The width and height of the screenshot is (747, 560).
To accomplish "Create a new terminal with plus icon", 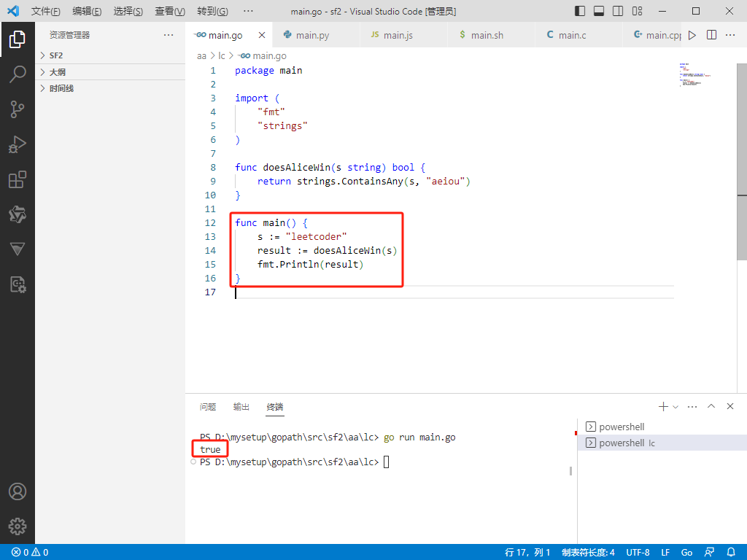I will tap(662, 406).
